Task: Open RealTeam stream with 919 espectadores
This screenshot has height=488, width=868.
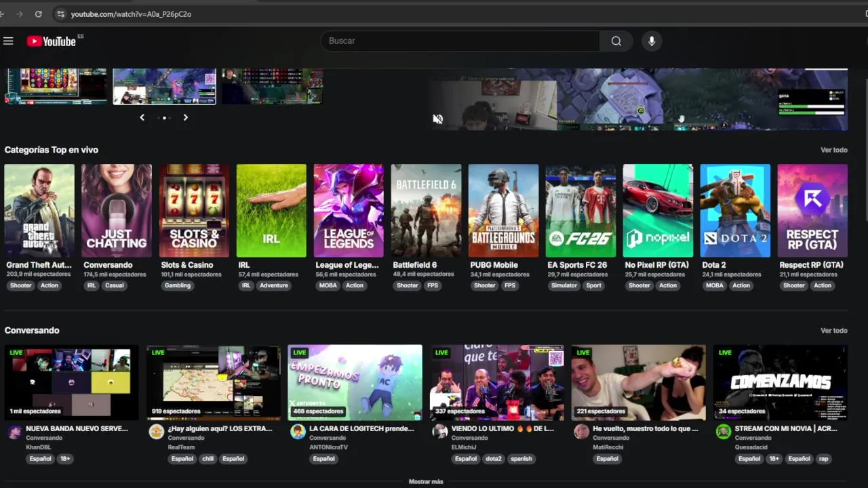Action: 214,382
